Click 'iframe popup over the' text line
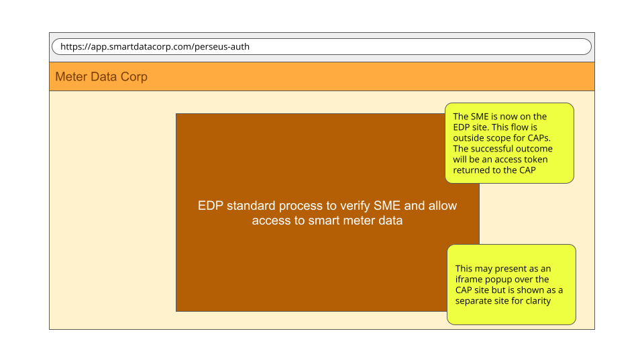644x362 pixels. (x=502, y=280)
